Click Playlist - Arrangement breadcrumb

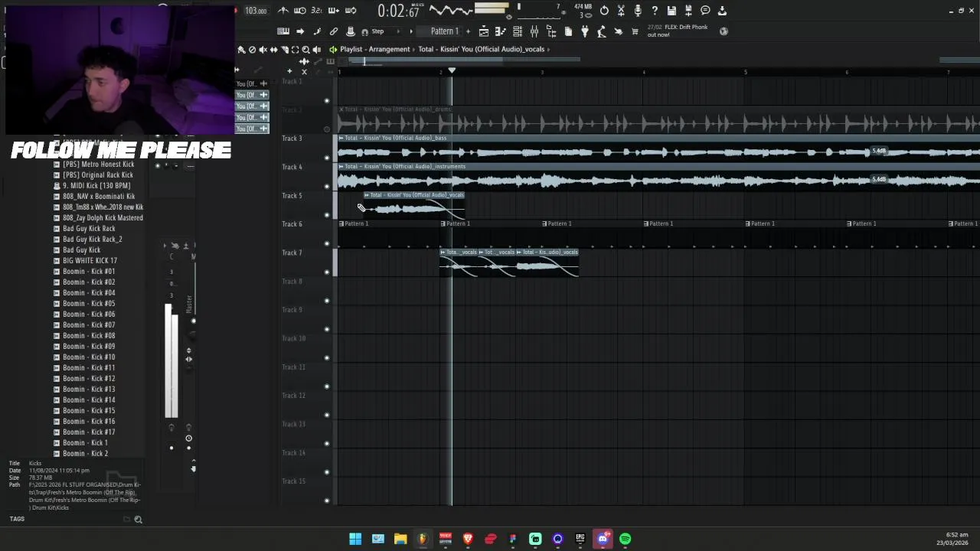[375, 49]
